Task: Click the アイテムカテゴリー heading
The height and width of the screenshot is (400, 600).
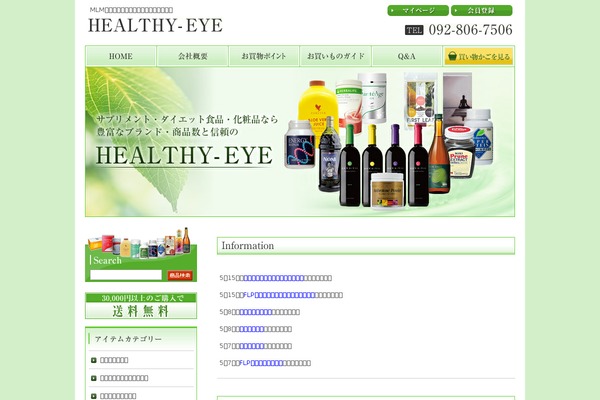Action: point(128,339)
